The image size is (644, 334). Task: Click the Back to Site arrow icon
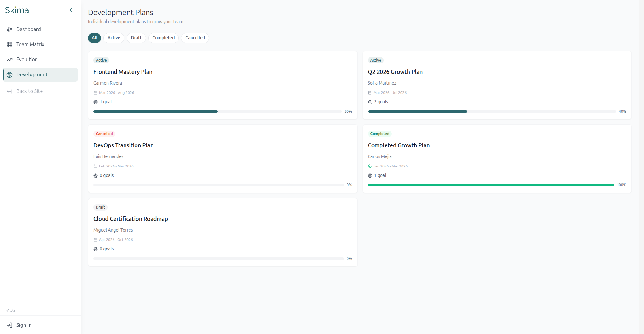coord(9,91)
